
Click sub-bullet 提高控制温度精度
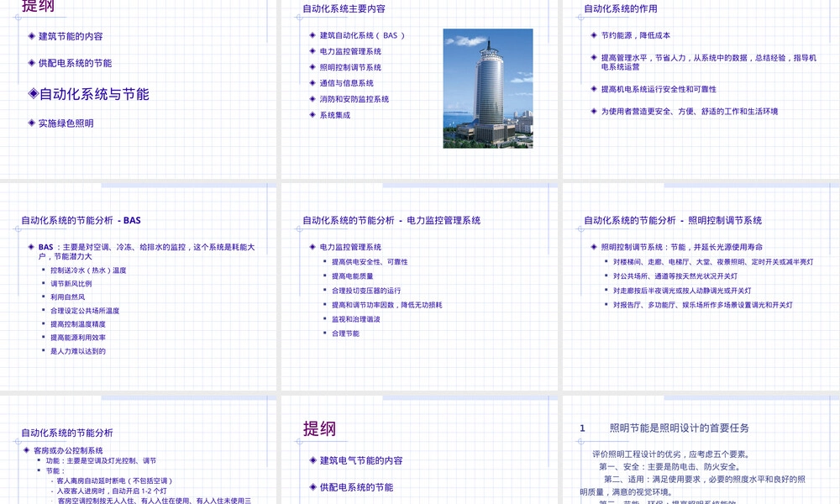pos(77,324)
